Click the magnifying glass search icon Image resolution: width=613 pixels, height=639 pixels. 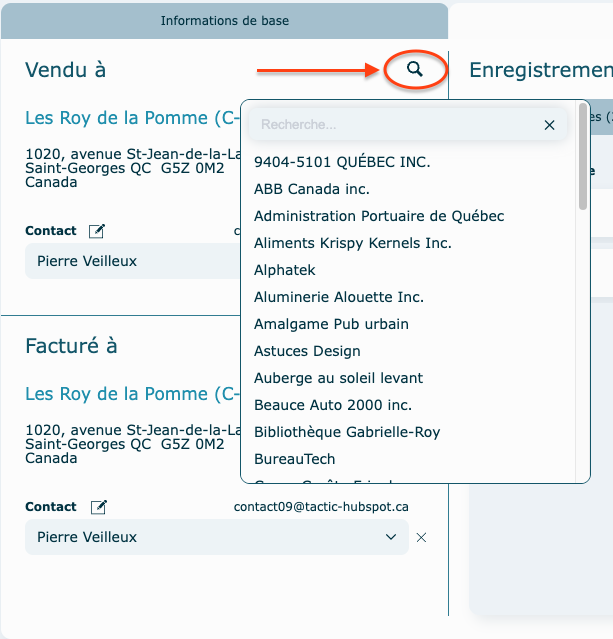pyautogui.click(x=415, y=69)
